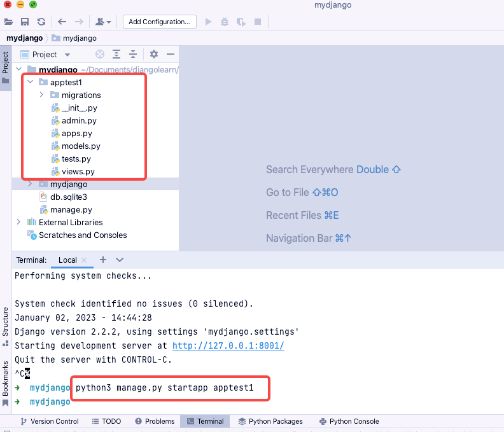Close the Local terminal tab
The width and height of the screenshot is (504, 432).
coord(84,260)
